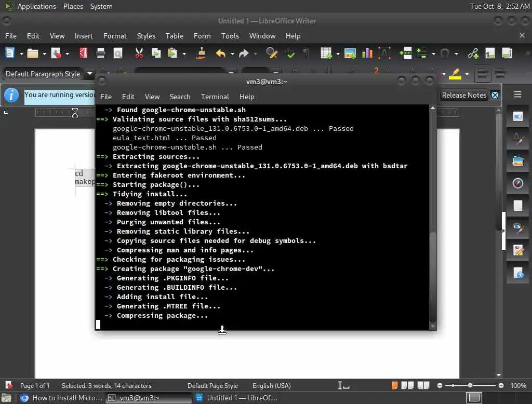Click the Redo arrow icon

pos(244,53)
